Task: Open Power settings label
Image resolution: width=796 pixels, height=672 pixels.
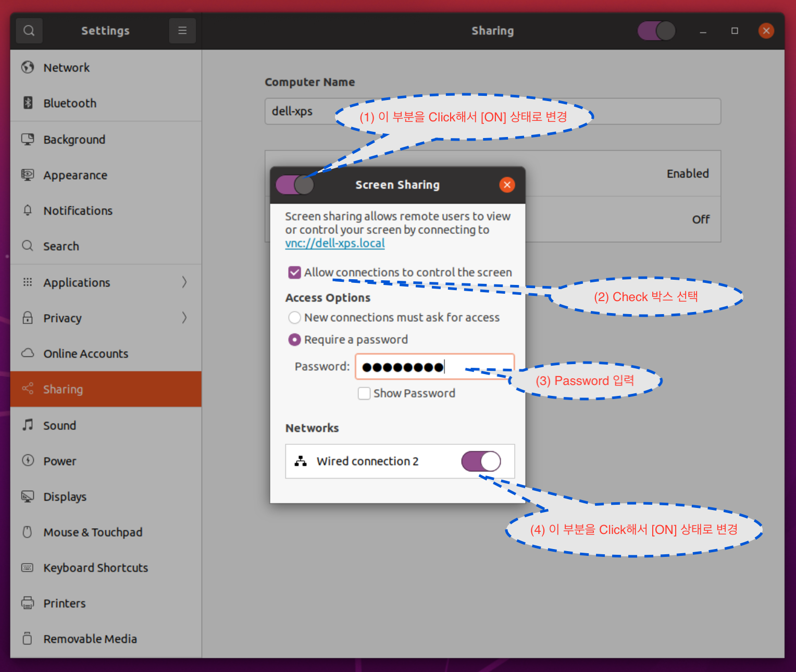Action: pyautogui.click(x=59, y=461)
